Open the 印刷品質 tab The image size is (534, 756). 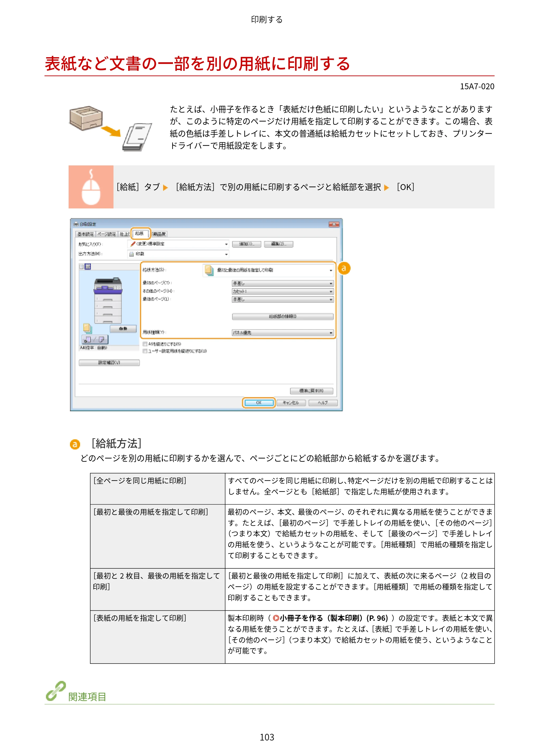[x=159, y=234]
